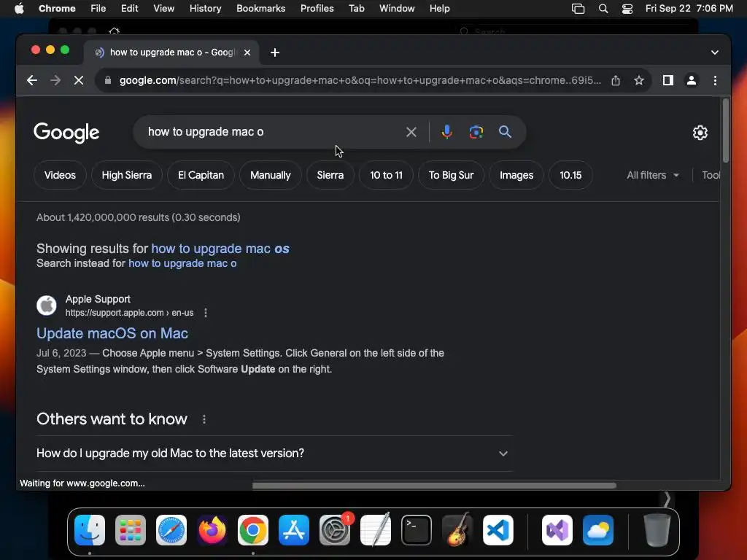Submit search with the magnifier icon
The width and height of the screenshot is (747, 560).
point(505,132)
